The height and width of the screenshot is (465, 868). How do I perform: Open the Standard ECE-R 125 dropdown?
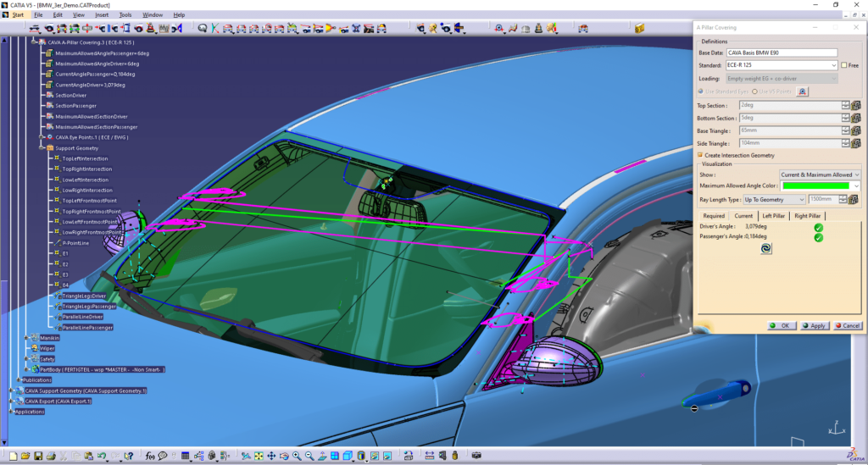click(x=781, y=65)
